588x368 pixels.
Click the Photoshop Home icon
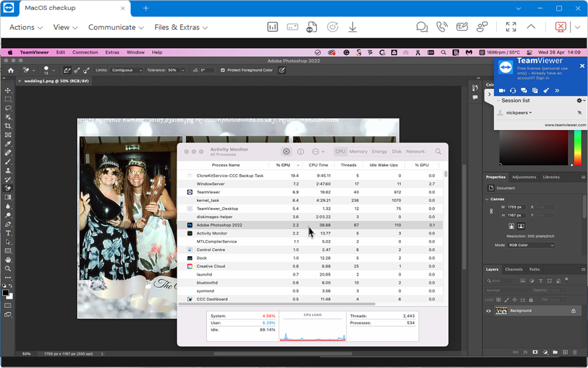tap(10, 70)
